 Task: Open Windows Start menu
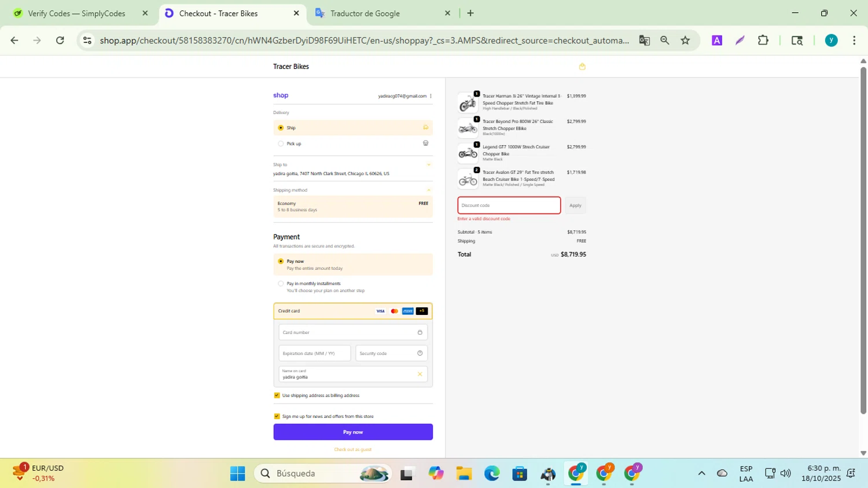(237, 474)
